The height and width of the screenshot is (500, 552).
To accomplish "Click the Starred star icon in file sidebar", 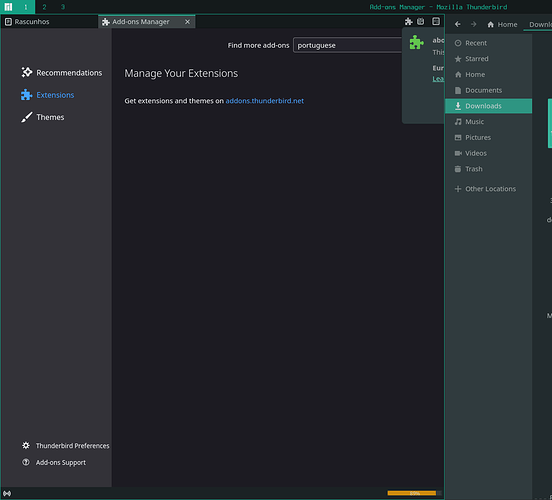I will click(458, 59).
